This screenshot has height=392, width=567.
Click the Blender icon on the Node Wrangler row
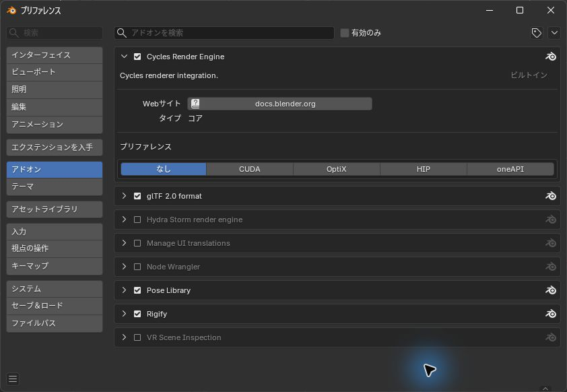551,267
